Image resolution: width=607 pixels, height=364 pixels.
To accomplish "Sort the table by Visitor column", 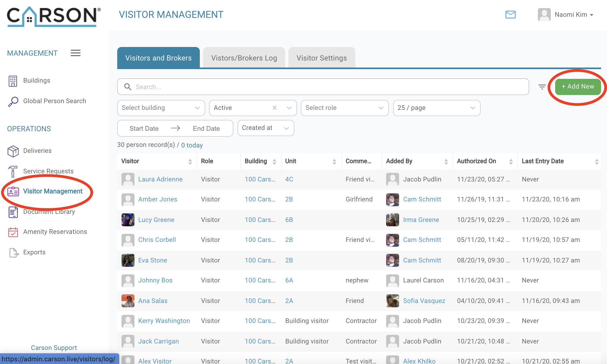I will (x=190, y=161).
